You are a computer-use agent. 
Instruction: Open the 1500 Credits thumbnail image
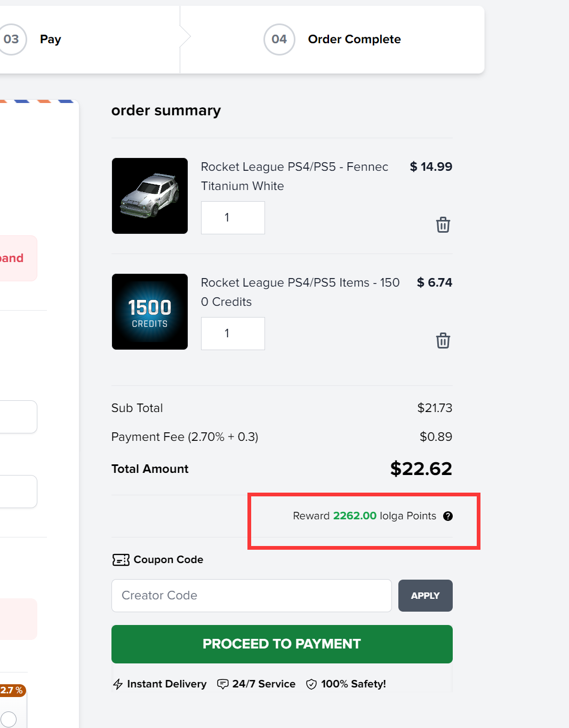[150, 312]
